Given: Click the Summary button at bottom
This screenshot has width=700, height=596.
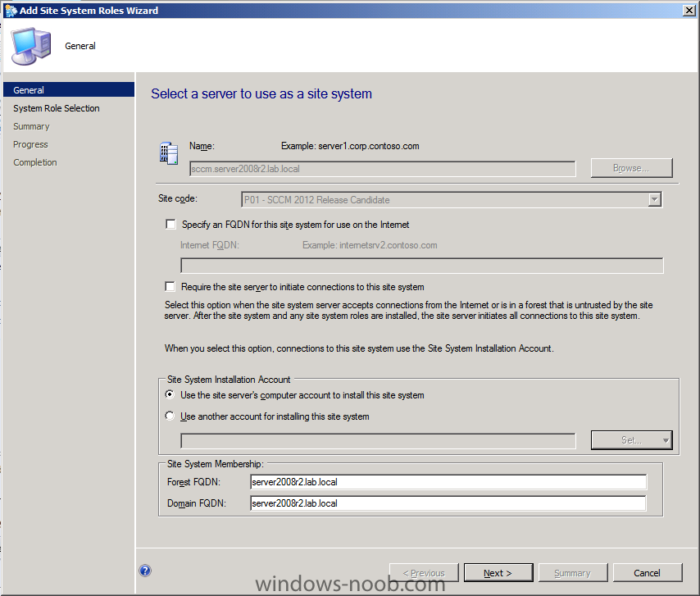Looking at the screenshot, I should [x=573, y=573].
